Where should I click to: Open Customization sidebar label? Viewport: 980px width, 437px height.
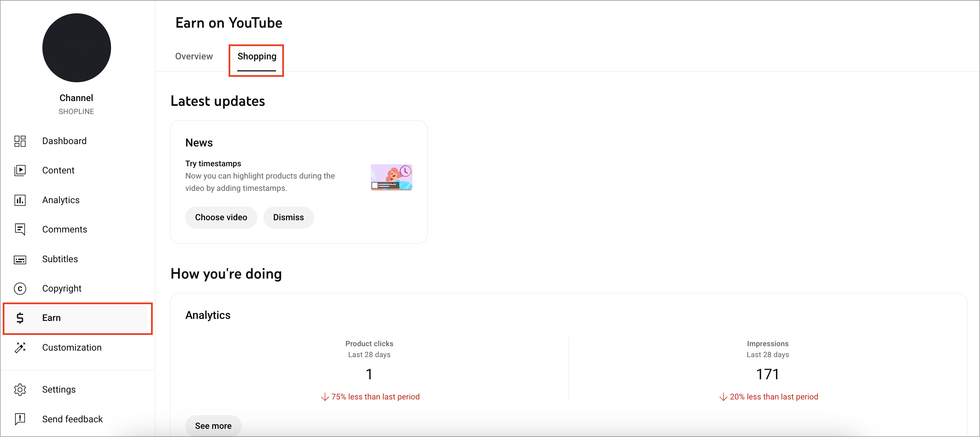click(72, 347)
